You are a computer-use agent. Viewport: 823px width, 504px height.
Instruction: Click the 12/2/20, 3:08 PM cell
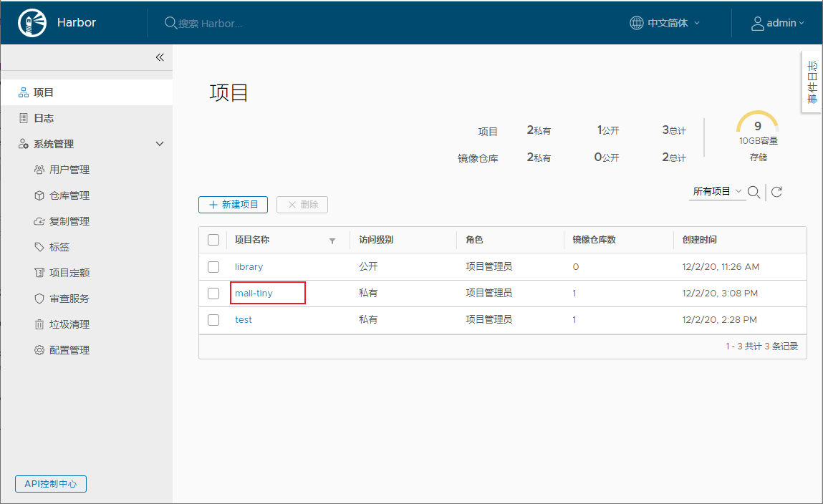point(720,293)
